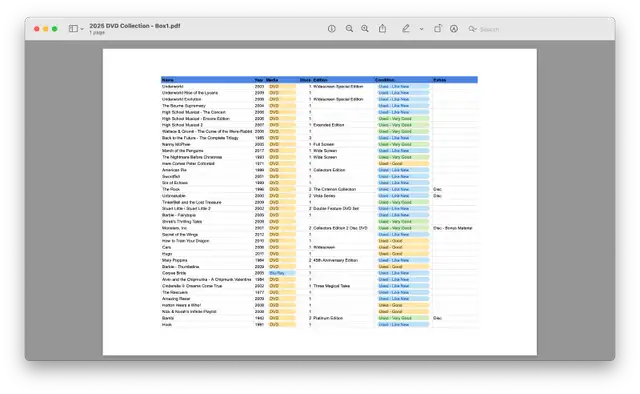This screenshot has width=640, height=394.
Task: Click the Condition column header
Action: tap(385, 80)
